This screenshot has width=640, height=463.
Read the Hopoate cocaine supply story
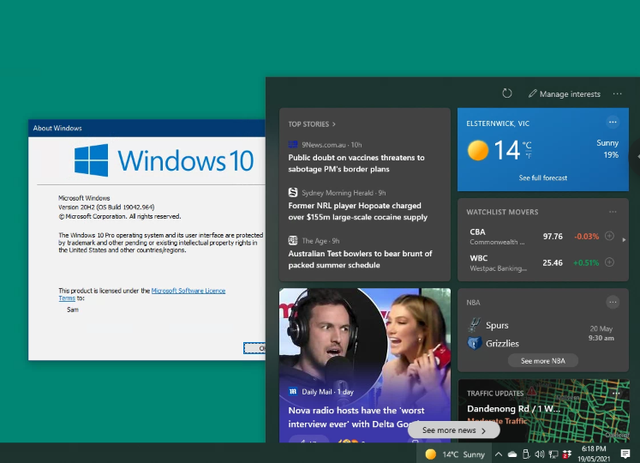click(x=357, y=210)
